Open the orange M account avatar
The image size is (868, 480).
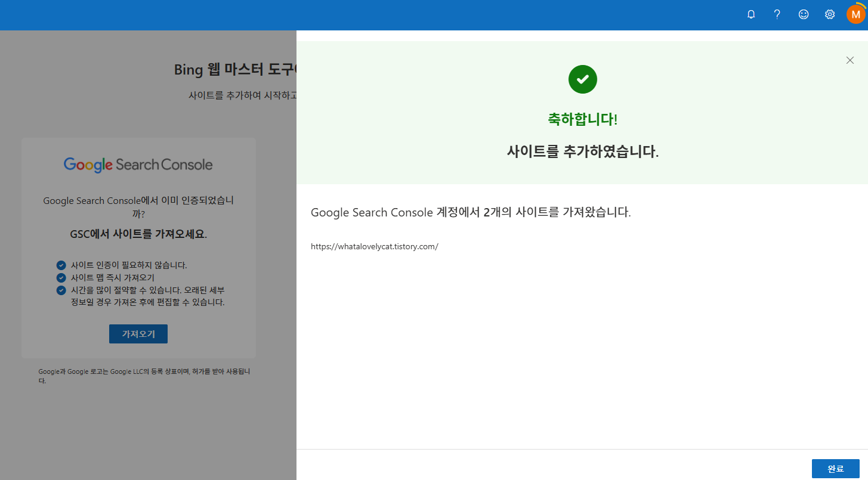[856, 14]
